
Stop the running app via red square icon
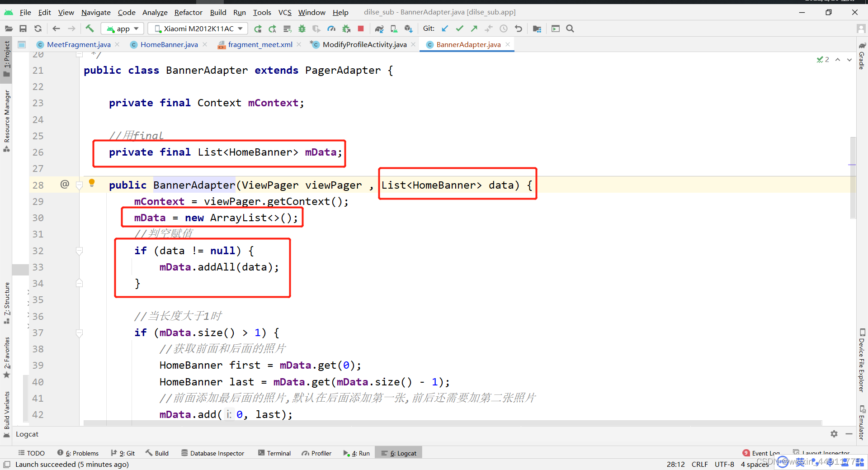pos(361,28)
